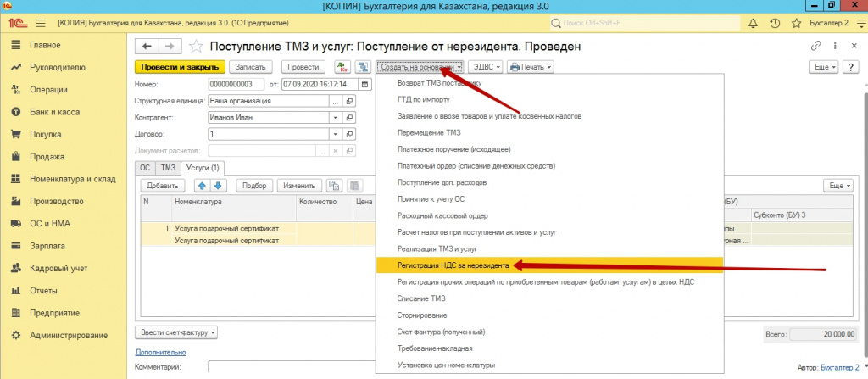Open Дополнительно link
Image resolution: width=868 pixels, height=379 pixels.
point(160,353)
